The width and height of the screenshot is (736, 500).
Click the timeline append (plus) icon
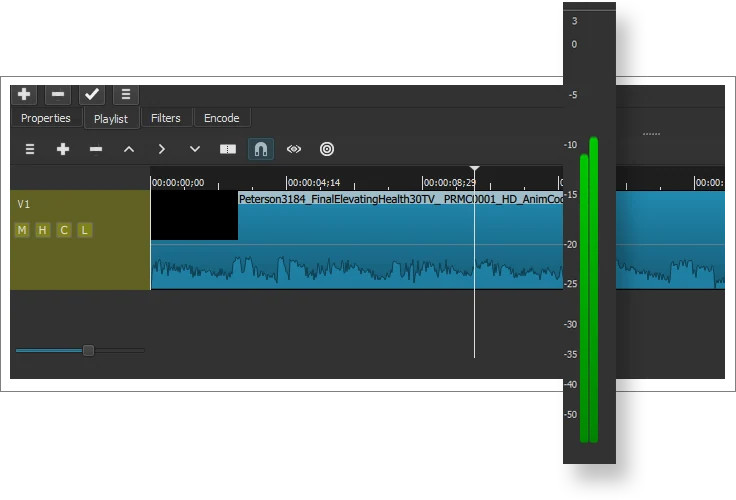click(63, 149)
